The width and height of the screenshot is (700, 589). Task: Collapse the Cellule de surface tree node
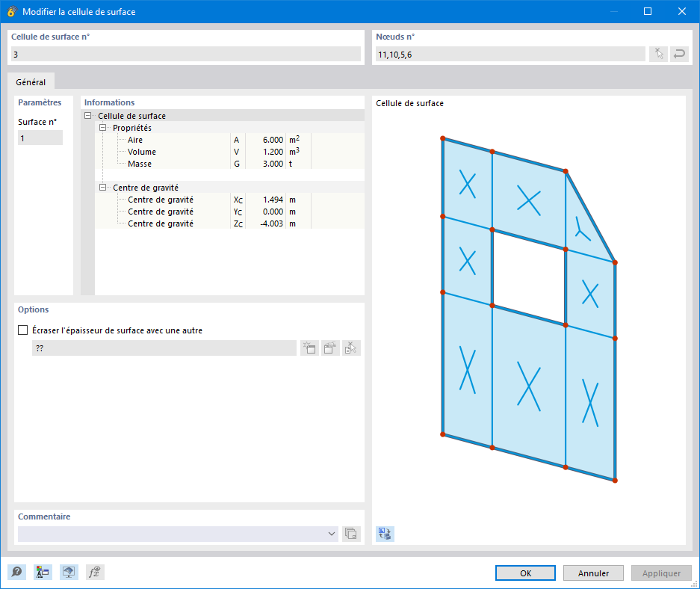(88, 116)
